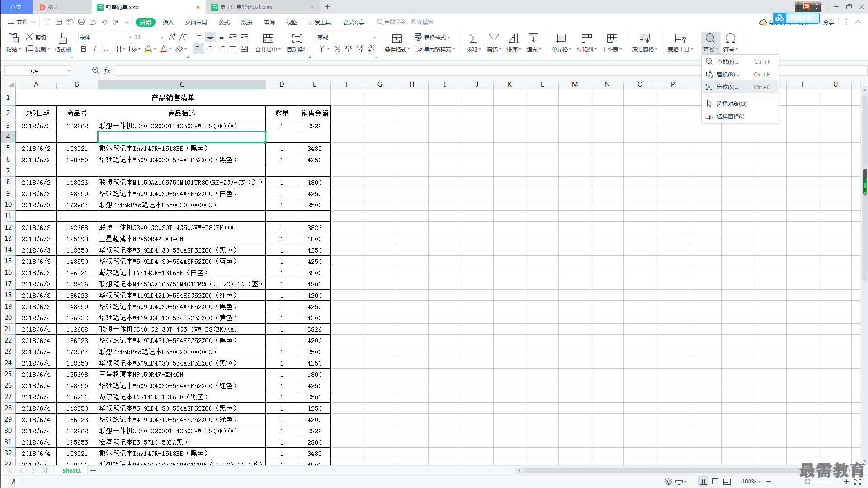Image resolution: width=868 pixels, height=488 pixels.
Task: Decrease font size with the A- icon
Action: click(183, 37)
